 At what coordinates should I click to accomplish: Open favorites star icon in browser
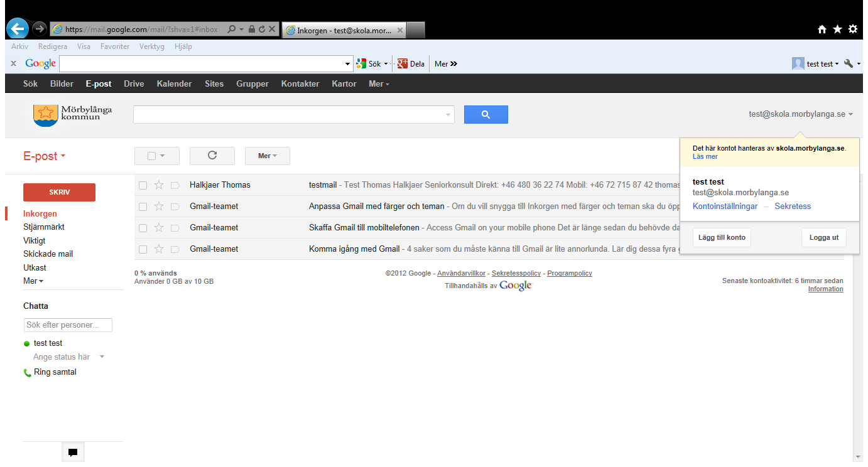point(837,29)
